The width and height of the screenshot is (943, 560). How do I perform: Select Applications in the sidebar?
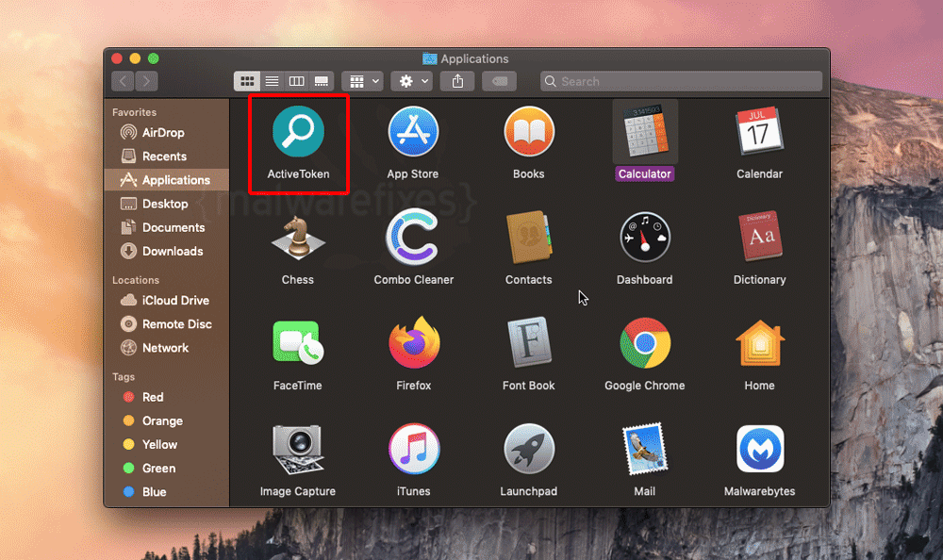pos(167,180)
